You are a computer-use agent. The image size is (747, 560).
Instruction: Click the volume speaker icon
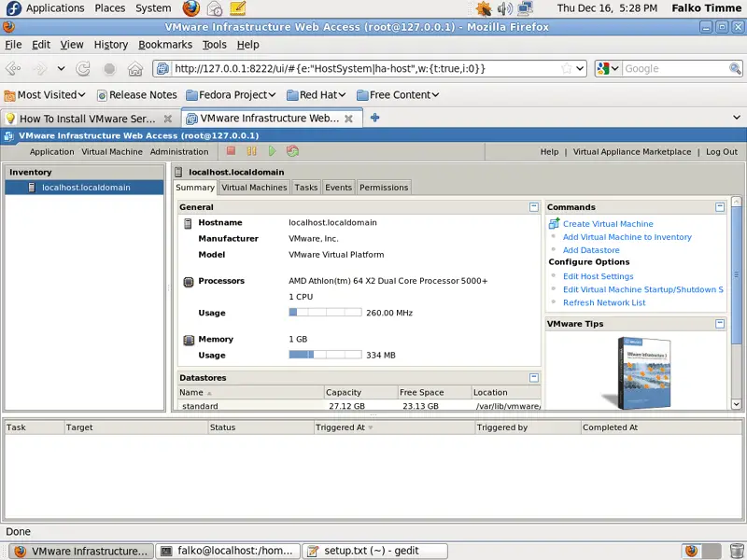[x=504, y=8]
